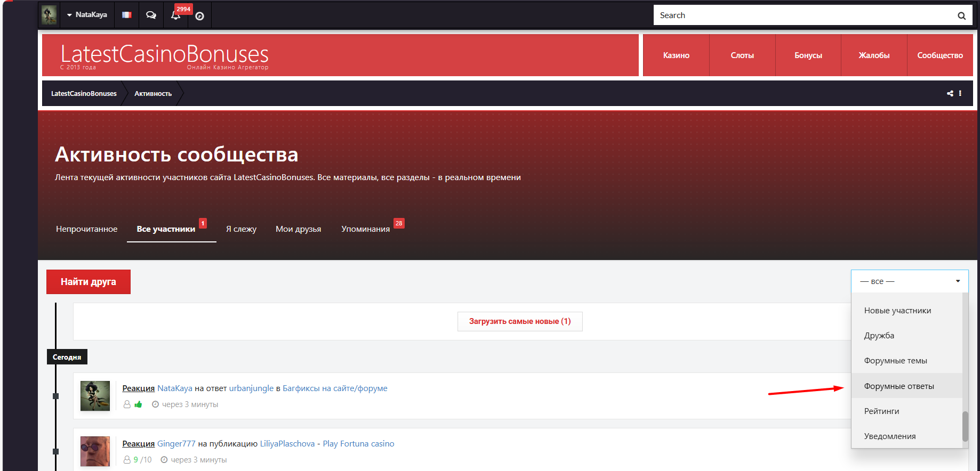Image resolution: width=980 pixels, height=471 pixels.
Task: Open the three-dot more options icon
Action: click(x=960, y=93)
